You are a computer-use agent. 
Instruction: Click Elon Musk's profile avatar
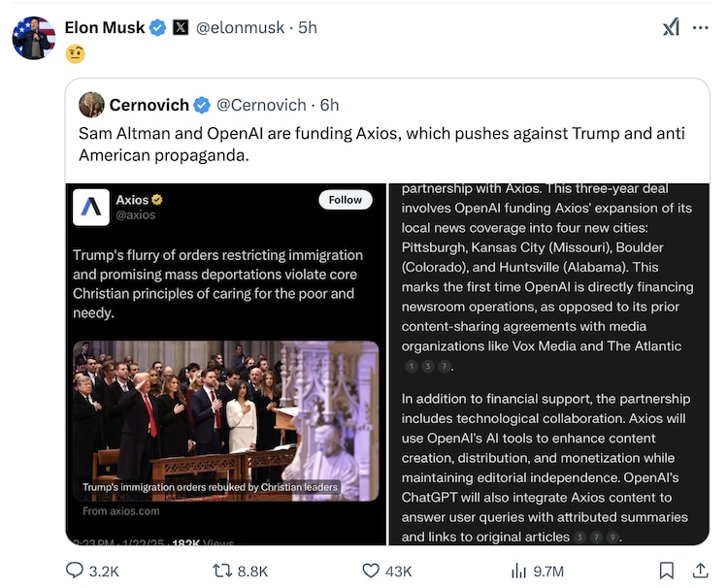point(34,38)
